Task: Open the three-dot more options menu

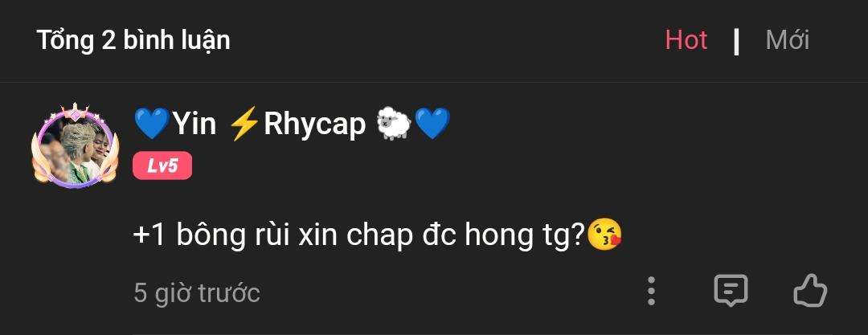Action: [651, 291]
